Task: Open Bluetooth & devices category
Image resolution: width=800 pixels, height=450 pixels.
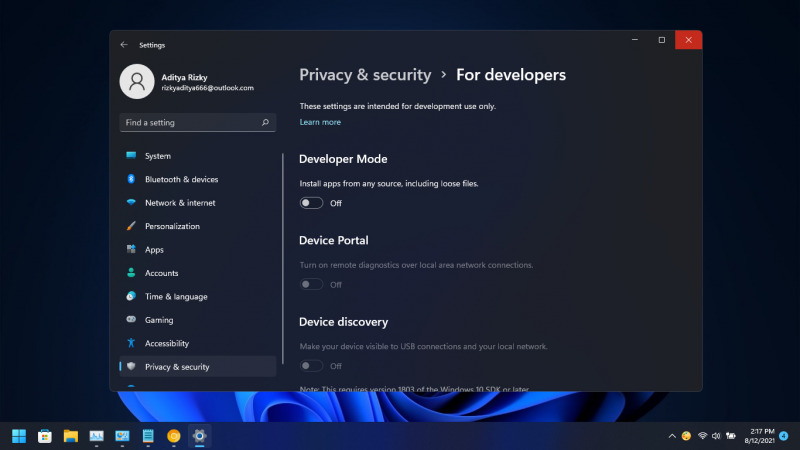Action: click(x=197, y=179)
